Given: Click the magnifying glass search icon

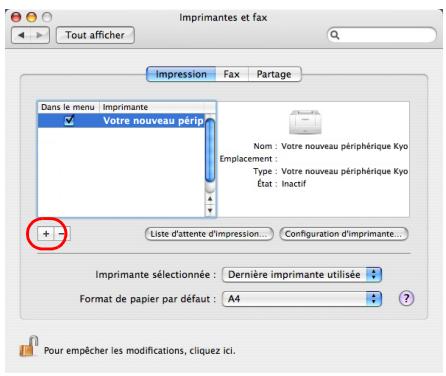Looking at the screenshot, I should point(335,35).
